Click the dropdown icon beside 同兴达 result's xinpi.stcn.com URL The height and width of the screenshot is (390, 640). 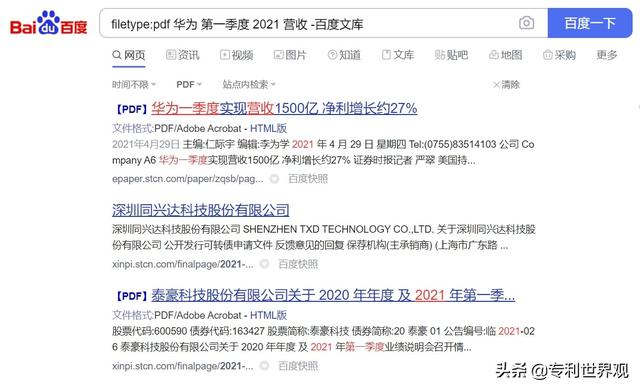click(264, 264)
